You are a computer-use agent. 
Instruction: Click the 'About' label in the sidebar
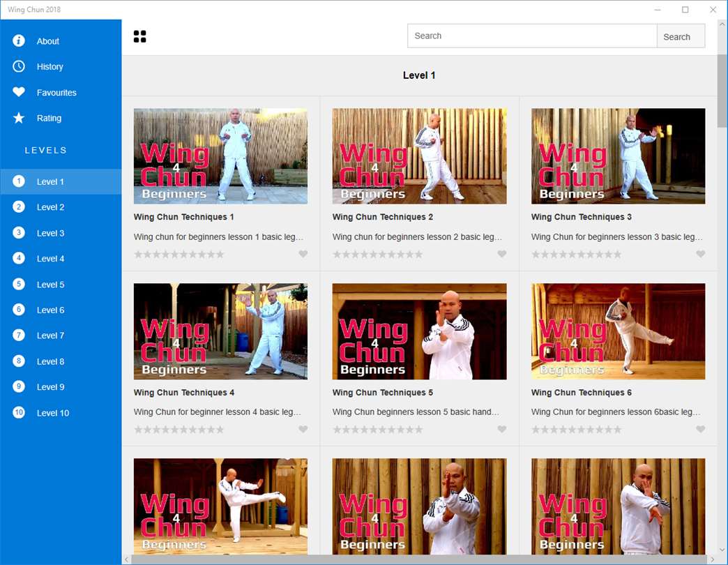[x=48, y=41]
